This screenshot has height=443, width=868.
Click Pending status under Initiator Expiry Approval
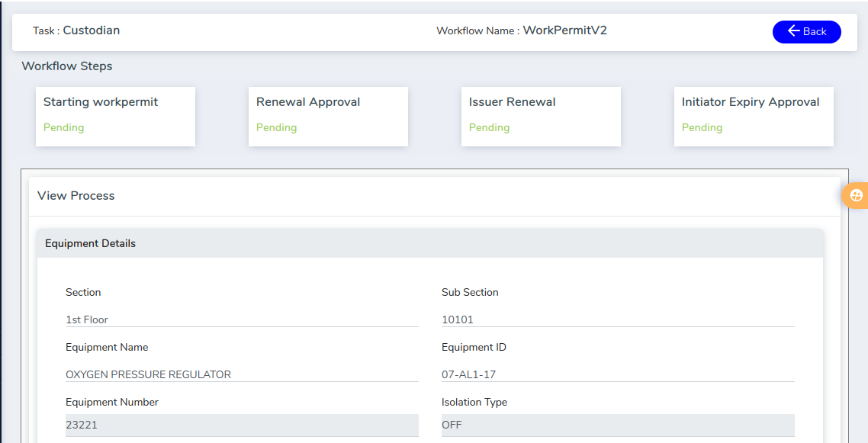(x=702, y=127)
